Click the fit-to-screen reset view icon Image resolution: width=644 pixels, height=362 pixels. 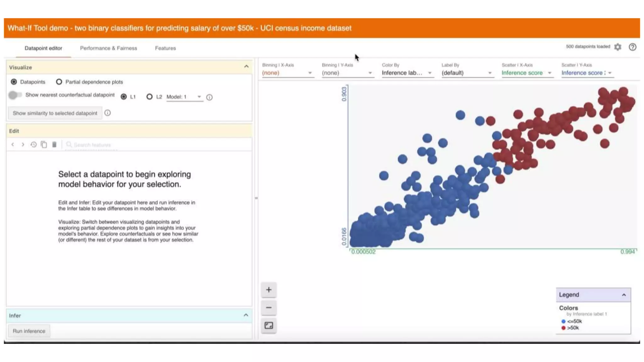(x=269, y=326)
